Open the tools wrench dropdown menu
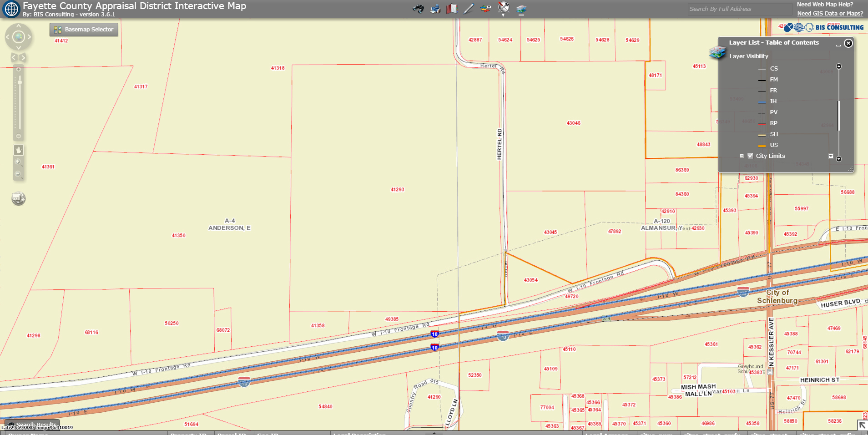The width and height of the screenshot is (868, 435). pyautogui.click(x=503, y=8)
